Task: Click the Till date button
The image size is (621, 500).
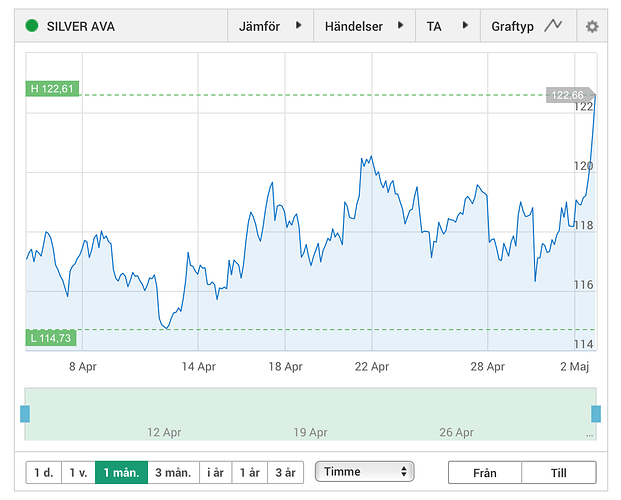Action: point(559,472)
